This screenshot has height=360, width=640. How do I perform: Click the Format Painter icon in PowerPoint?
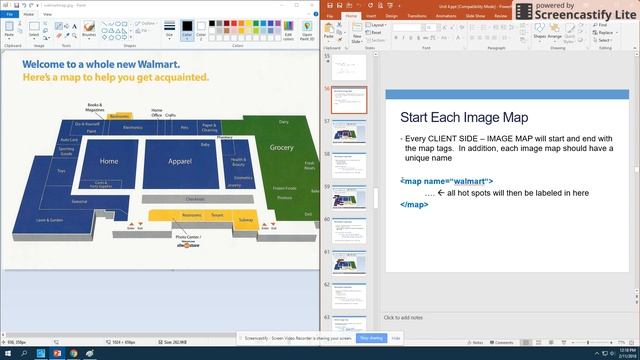click(x=339, y=40)
